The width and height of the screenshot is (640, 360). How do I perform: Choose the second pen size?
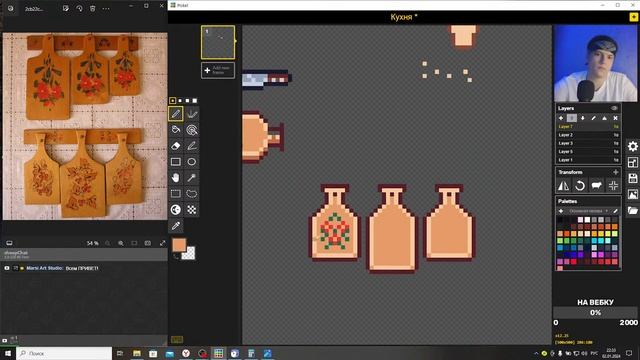180,100
